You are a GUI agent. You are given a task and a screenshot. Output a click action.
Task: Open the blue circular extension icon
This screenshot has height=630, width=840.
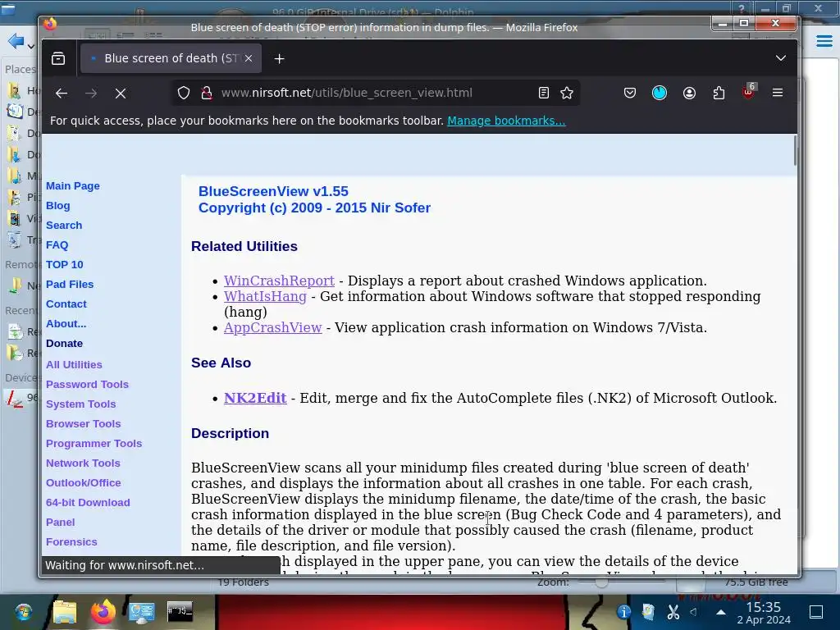660,94
